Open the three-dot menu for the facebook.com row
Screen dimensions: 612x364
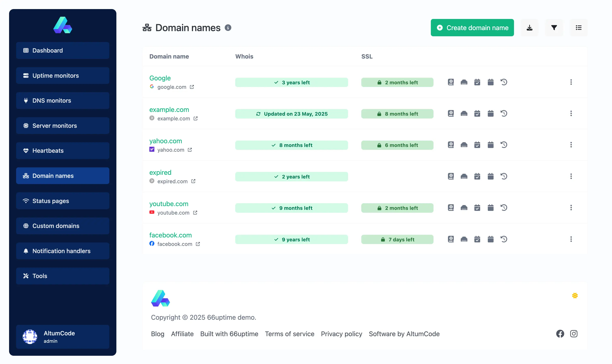pyautogui.click(x=571, y=239)
